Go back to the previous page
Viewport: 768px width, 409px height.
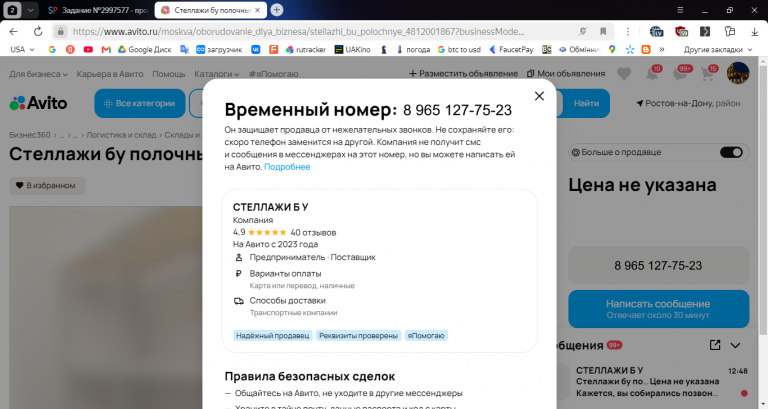(x=13, y=31)
